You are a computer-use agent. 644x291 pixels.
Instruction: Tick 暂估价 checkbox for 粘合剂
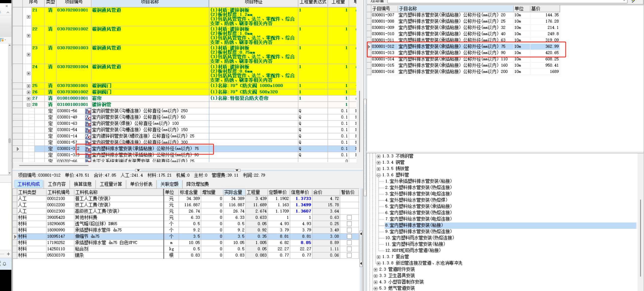point(349,249)
